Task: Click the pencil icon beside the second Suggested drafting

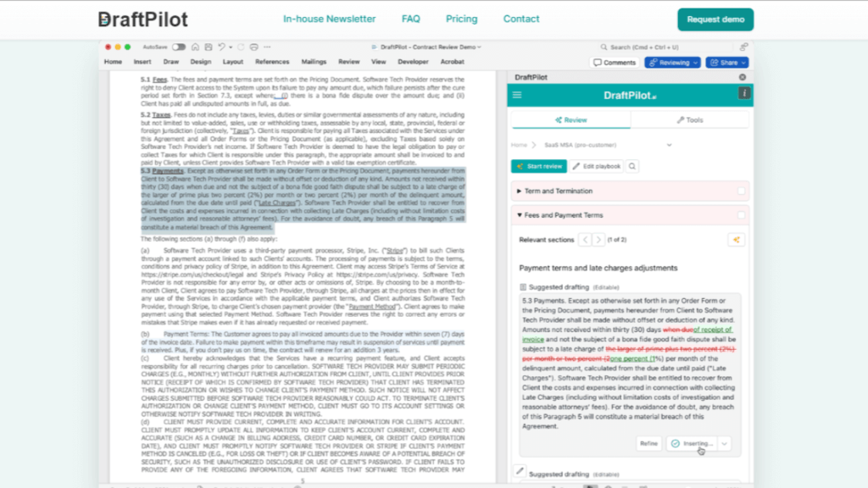Action: (x=520, y=471)
